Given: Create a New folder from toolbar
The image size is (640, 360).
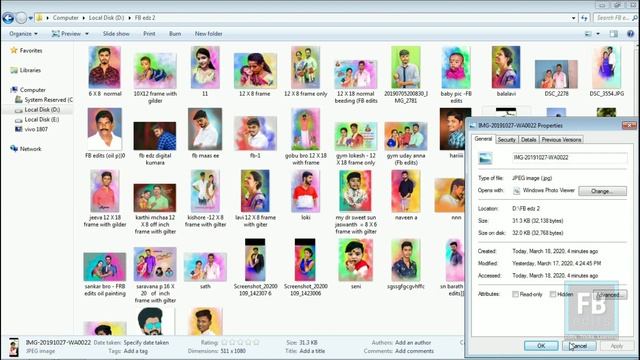Looking at the screenshot, I should pyautogui.click(x=209, y=34).
